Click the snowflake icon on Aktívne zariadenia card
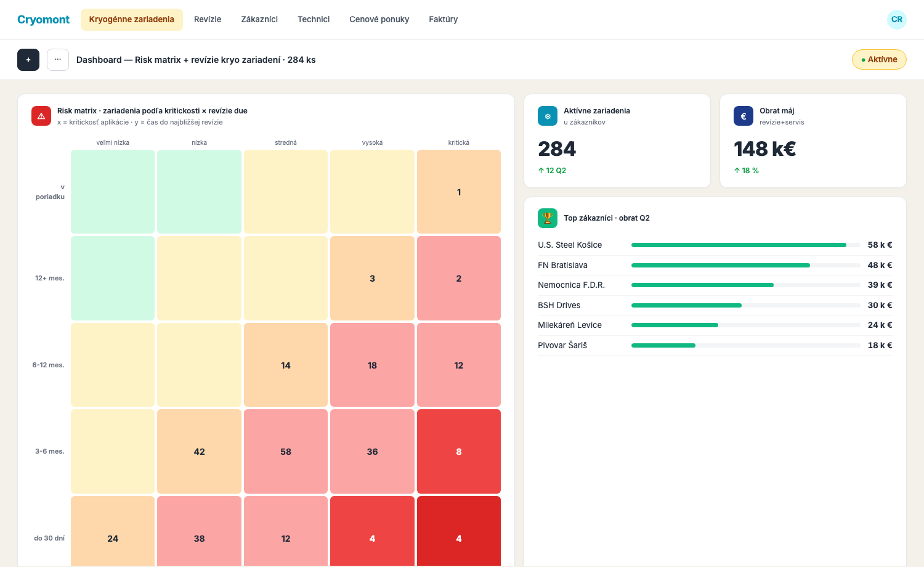Image resolution: width=924 pixels, height=567 pixels. 548,116
